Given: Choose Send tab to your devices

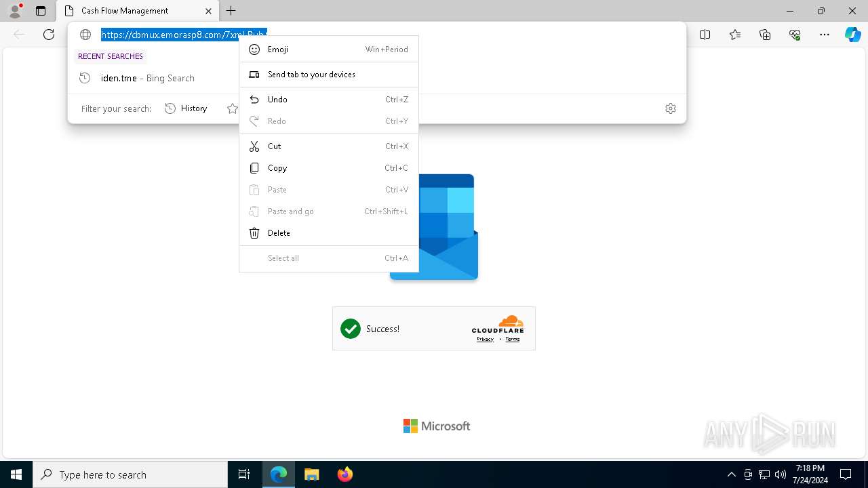Looking at the screenshot, I should 329,75.
